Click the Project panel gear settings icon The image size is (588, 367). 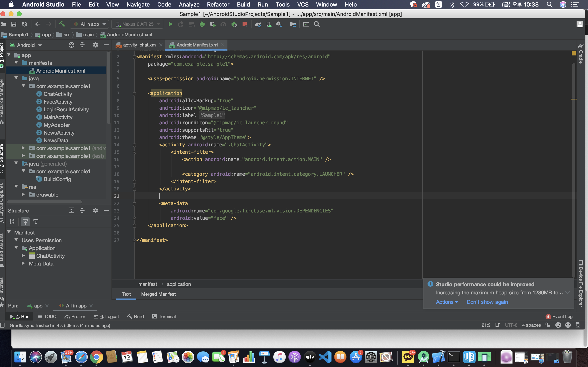click(95, 45)
